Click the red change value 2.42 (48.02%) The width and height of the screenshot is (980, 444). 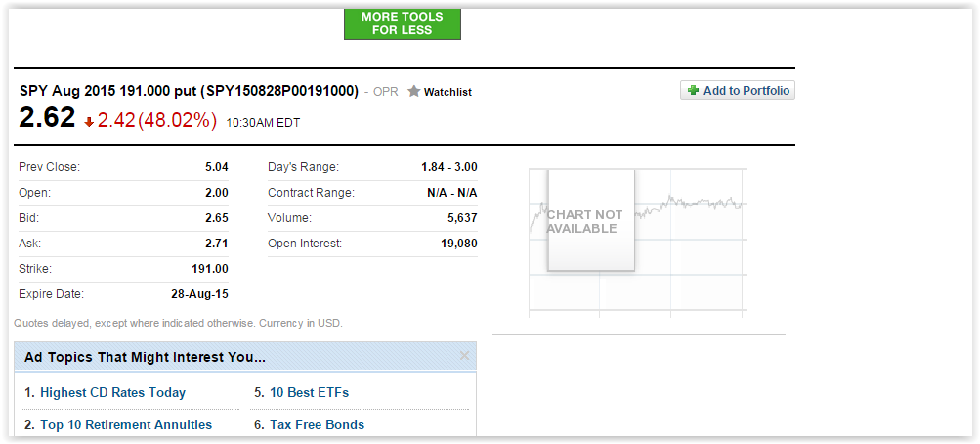pos(157,120)
